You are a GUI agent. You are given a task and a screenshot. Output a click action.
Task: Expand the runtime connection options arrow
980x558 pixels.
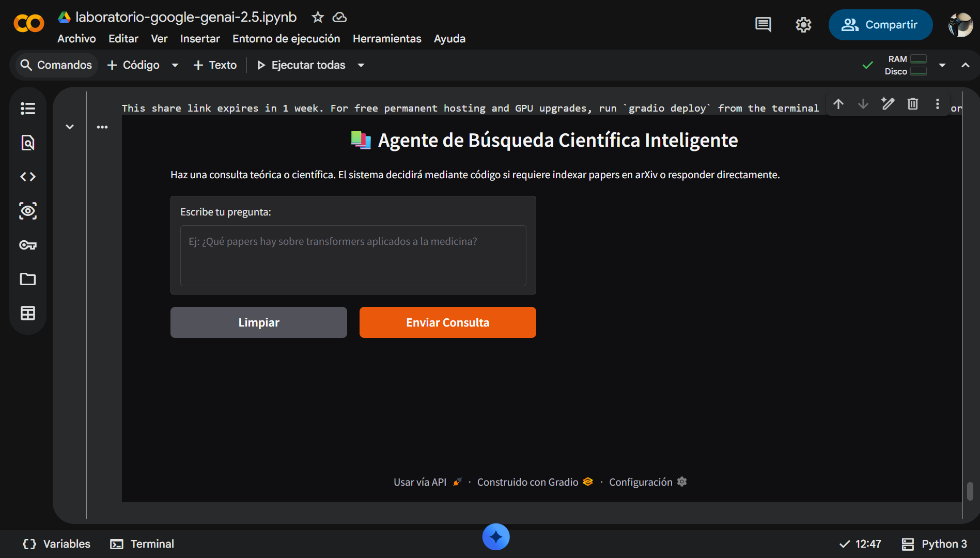[x=942, y=65]
